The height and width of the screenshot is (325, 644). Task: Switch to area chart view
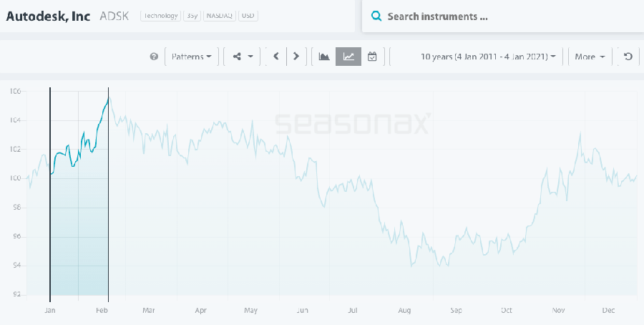pyautogui.click(x=323, y=57)
